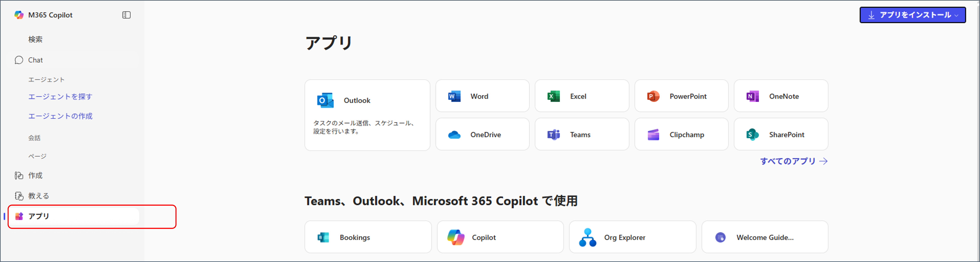Select the Word app tile

[x=482, y=96]
